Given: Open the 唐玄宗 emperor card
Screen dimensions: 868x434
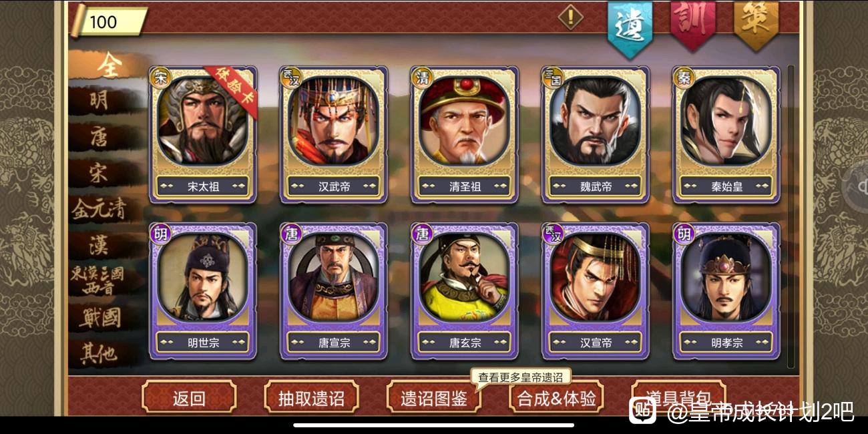Looking at the screenshot, I should (464, 291).
